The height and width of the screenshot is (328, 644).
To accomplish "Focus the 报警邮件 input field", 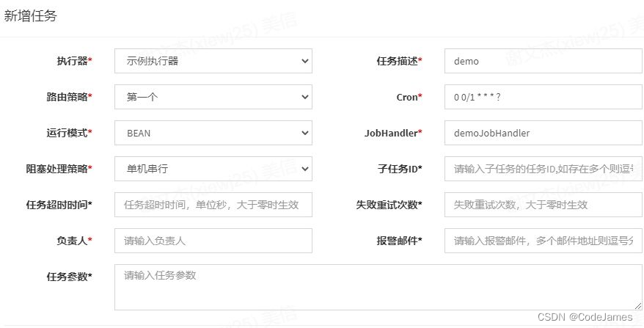I will [x=544, y=241].
